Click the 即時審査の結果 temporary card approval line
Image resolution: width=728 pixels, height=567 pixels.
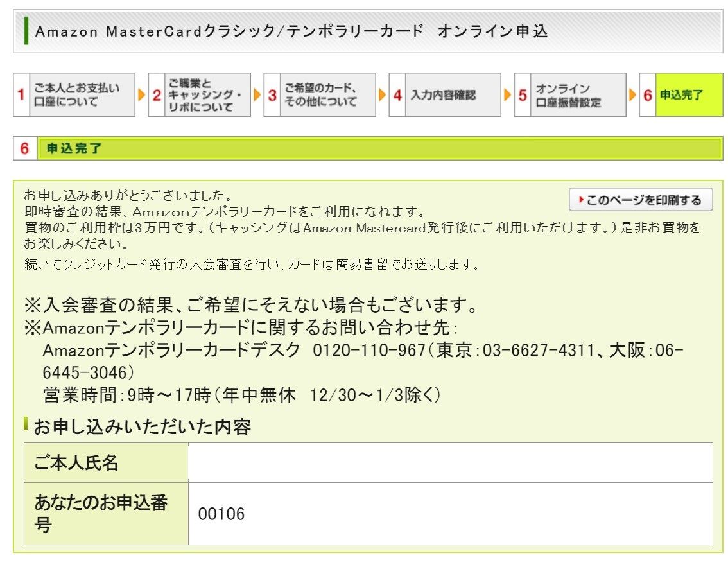pyautogui.click(x=224, y=212)
